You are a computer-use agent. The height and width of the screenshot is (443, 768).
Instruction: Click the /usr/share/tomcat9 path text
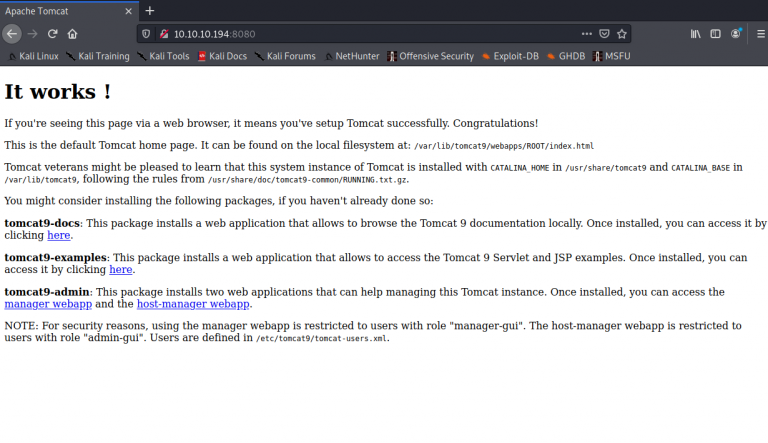coord(606,168)
